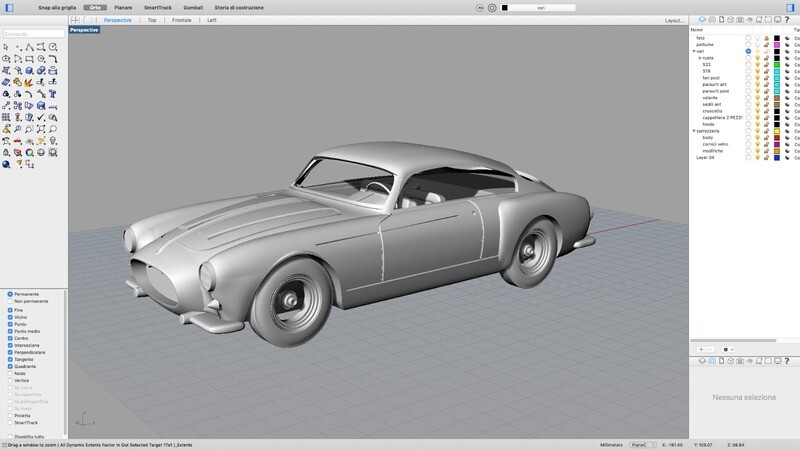The image size is (800, 450).
Task: Select the arrow pointer tool
Action: tap(6, 47)
